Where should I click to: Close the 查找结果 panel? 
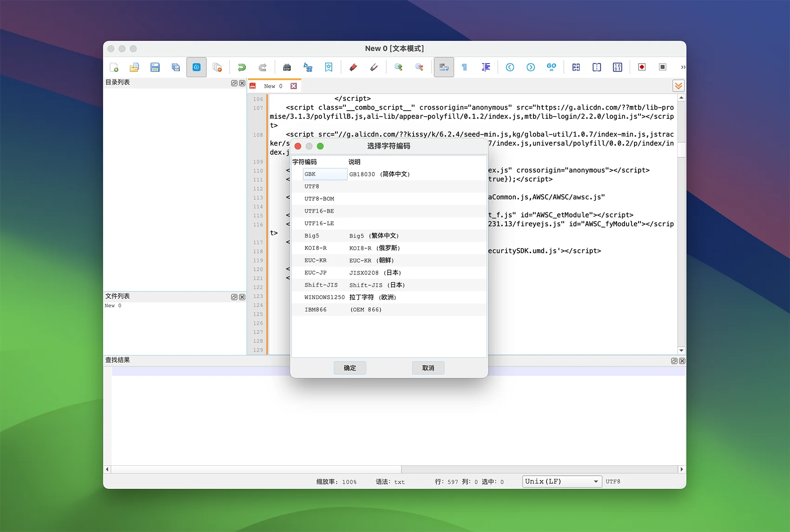[x=682, y=361]
